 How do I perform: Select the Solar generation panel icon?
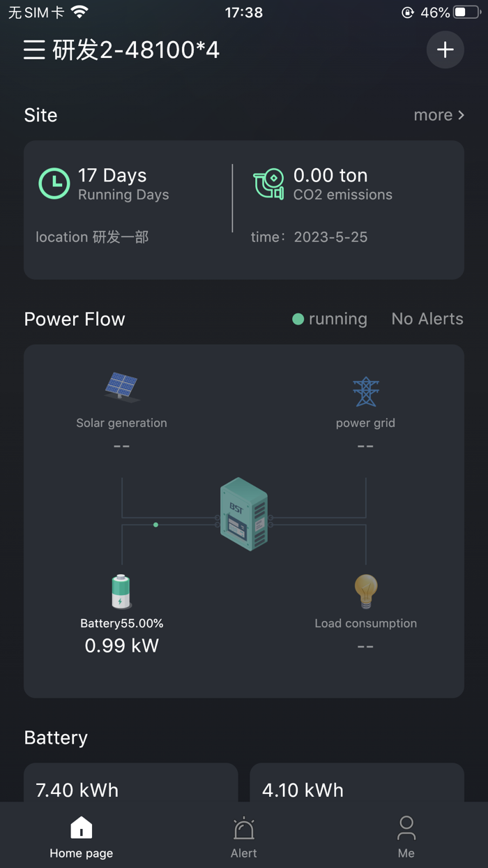121,386
